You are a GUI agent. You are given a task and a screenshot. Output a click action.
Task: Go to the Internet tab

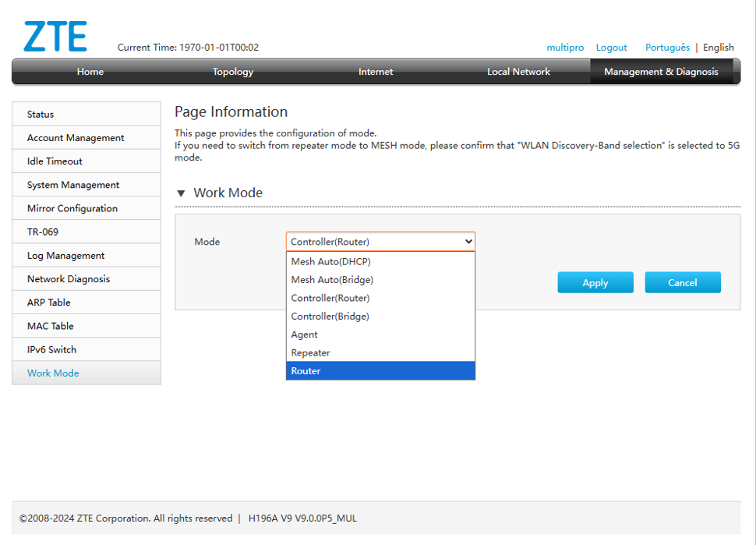pyautogui.click(x=376, y=72)
